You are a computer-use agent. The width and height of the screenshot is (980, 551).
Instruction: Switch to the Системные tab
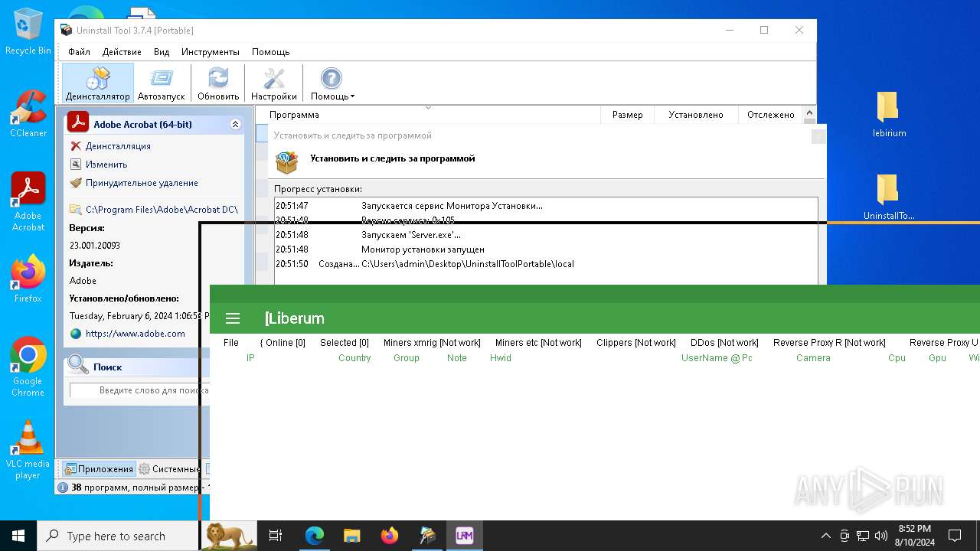point(168,469)
